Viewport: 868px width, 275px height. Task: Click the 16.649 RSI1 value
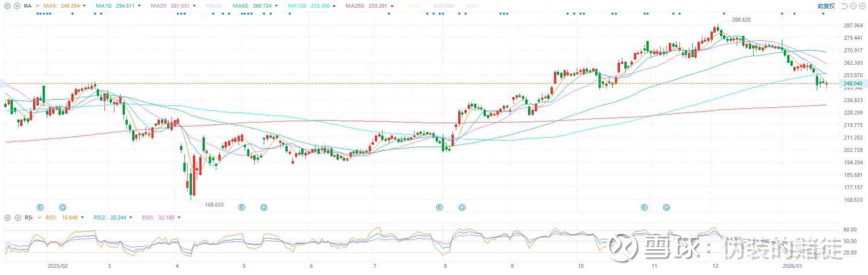click(x=69, y=218)
